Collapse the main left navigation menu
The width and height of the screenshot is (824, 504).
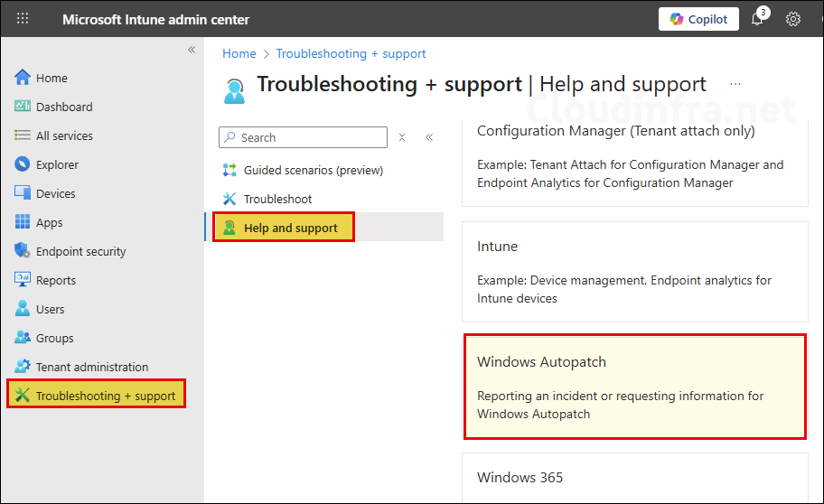click(192, 50)
